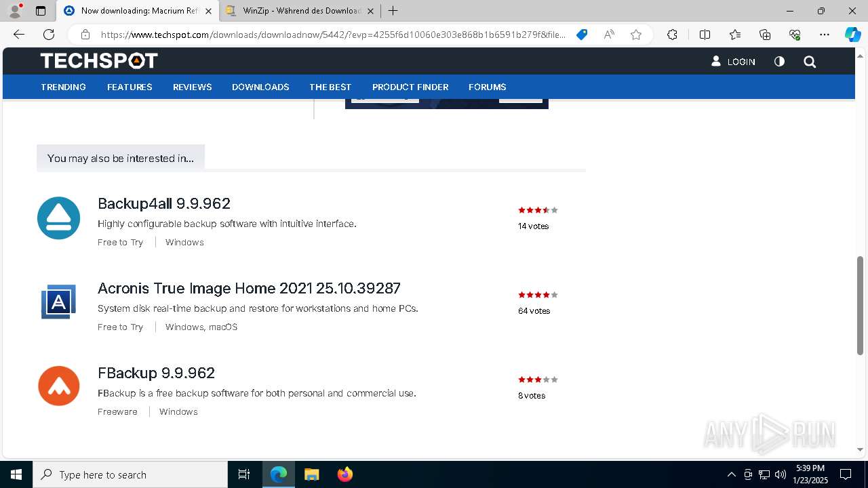
Task: Open the network tray icon
Action: [x=764, y=474]
